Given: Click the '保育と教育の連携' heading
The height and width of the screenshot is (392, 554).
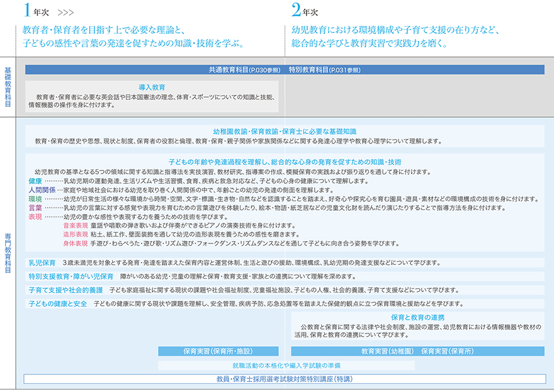Looking at the screenshot, I should point(417,318).
